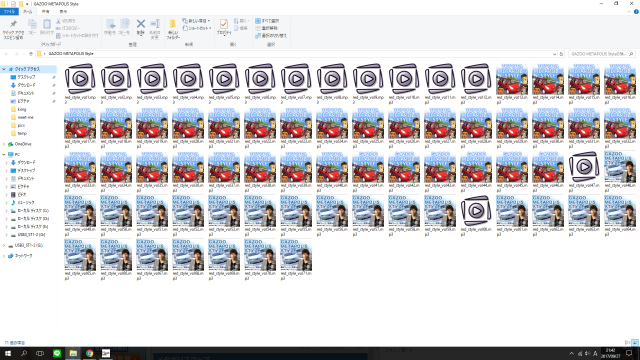Open the help question mark icon
Image resolution: width=640 pixels, height=360 pixels.
pyautogui.click(x=636, y=12)
